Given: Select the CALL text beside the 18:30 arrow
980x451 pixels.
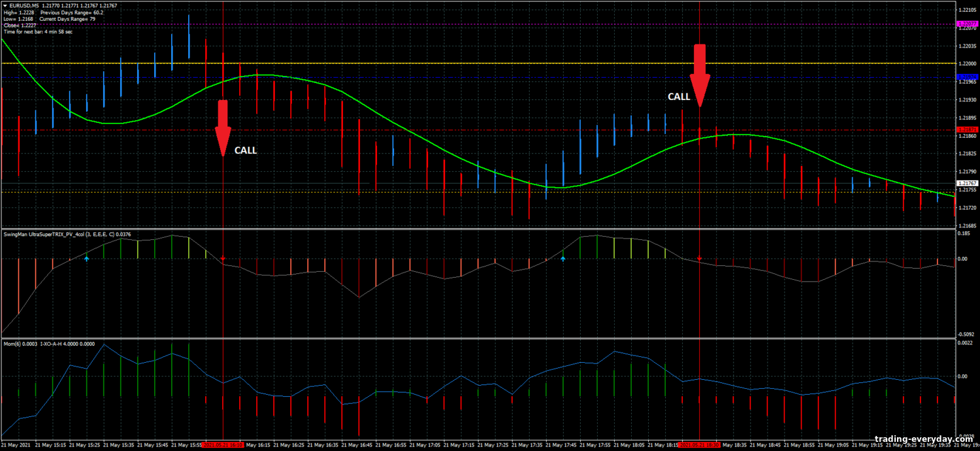Looking at the screenshot, I should [678, 97].
